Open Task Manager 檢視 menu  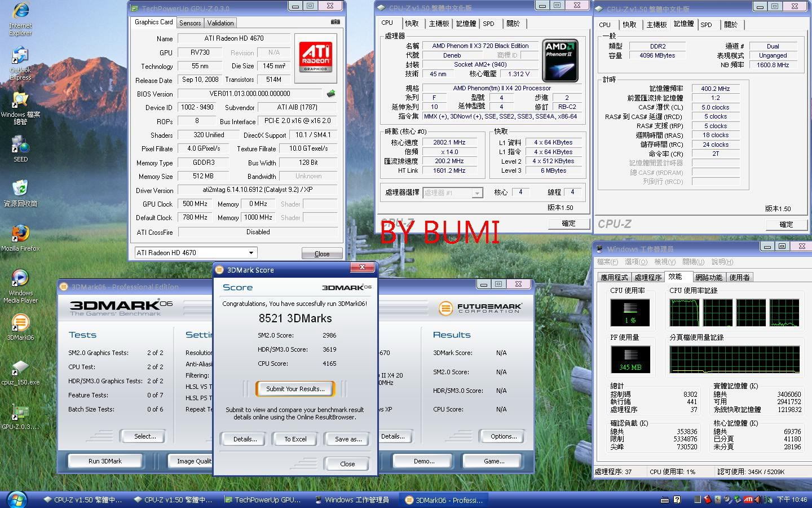(665, 262)
